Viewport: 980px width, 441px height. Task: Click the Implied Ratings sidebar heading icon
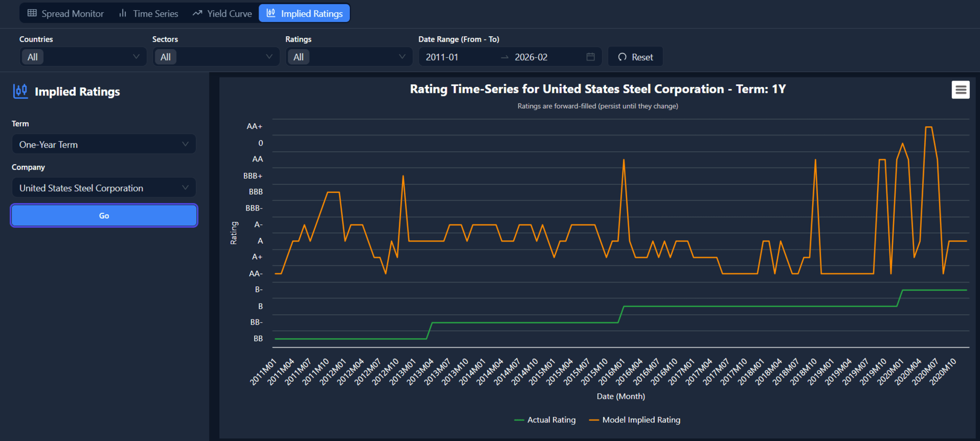pyautogui.click(x=20, y=91)
